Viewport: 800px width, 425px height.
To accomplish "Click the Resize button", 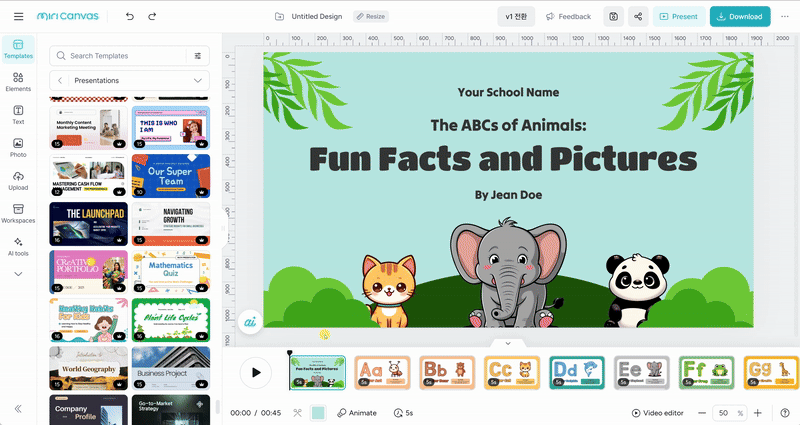I will [371, 16].
